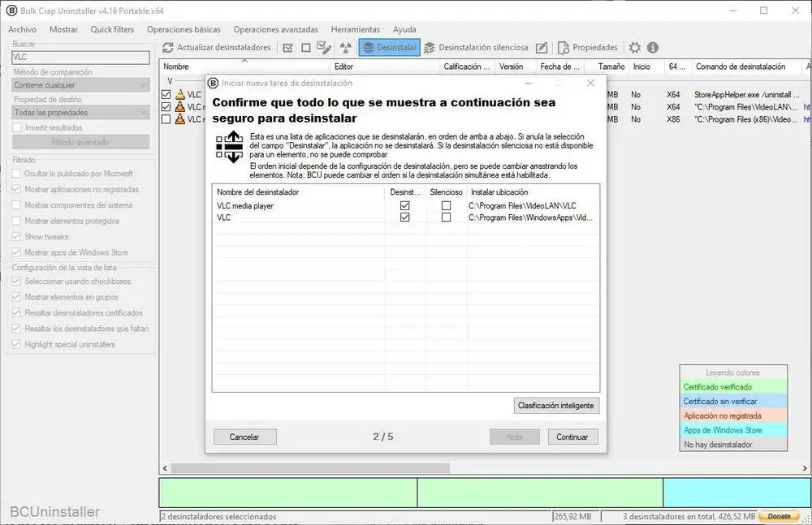Click Desinstalación silenciosa in the toolbar

(x=476, y=48)
